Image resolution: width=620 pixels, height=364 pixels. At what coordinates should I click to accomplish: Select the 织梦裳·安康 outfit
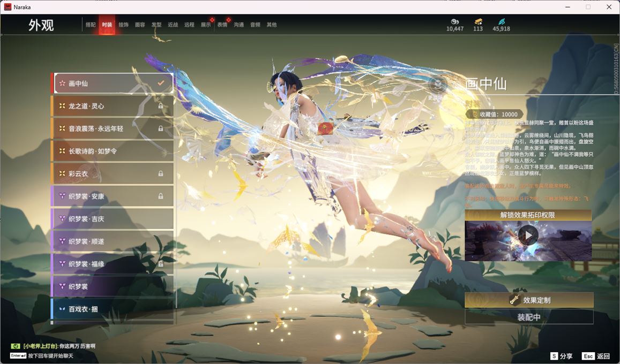pos(113,196)
